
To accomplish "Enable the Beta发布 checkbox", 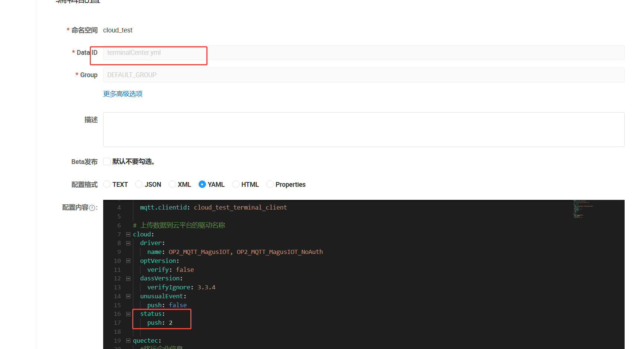I will click(107, 161).
